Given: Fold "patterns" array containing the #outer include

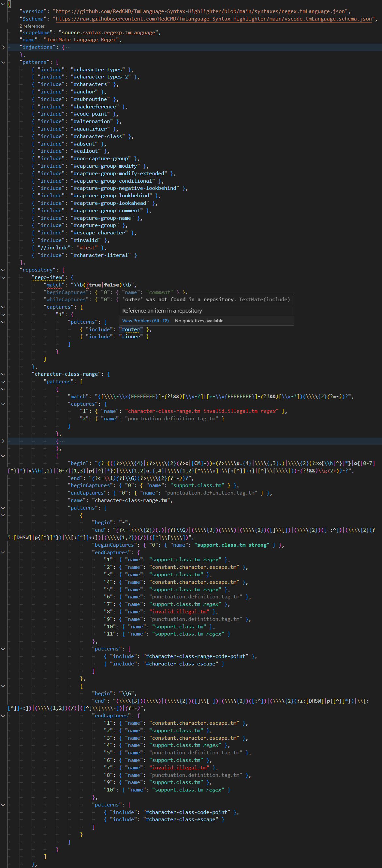Looking at the screenshot, I should (x=3, y=322).
